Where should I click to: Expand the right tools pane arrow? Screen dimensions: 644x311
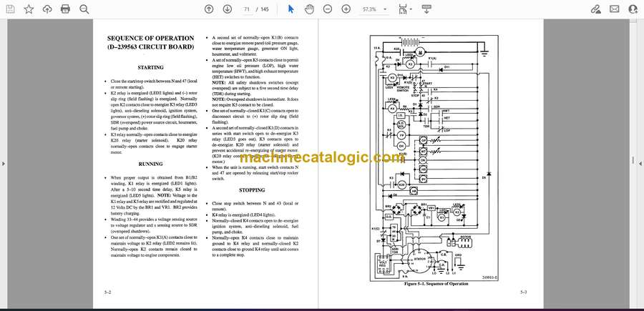[x=640, y=164]
